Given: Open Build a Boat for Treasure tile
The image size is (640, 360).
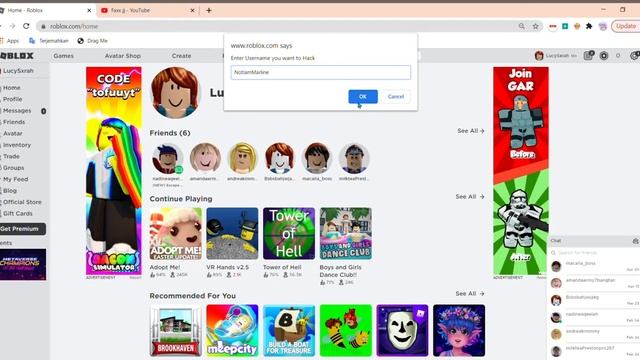Looking at the screenshot, I should click(x=289, y=331).
